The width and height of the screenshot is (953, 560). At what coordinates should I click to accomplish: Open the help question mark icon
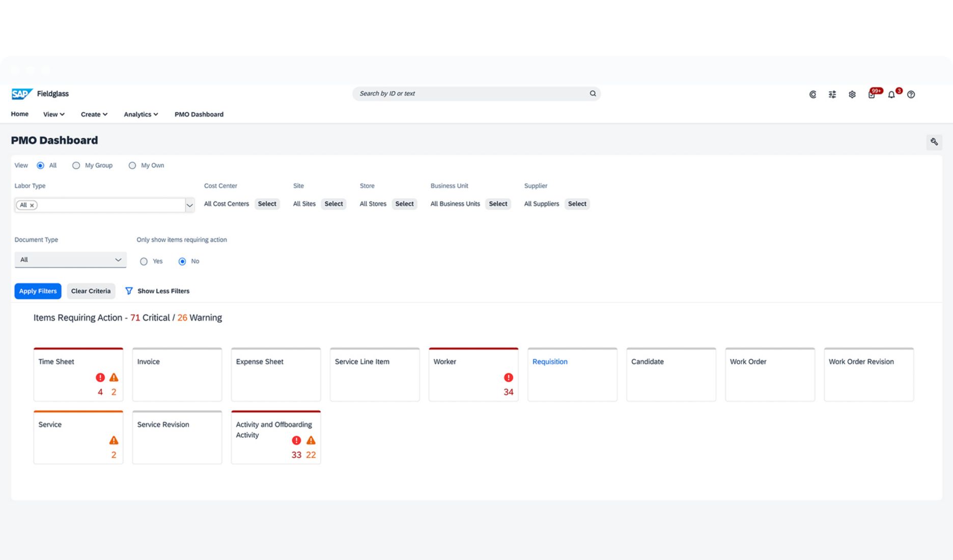[x=911, y=95]
